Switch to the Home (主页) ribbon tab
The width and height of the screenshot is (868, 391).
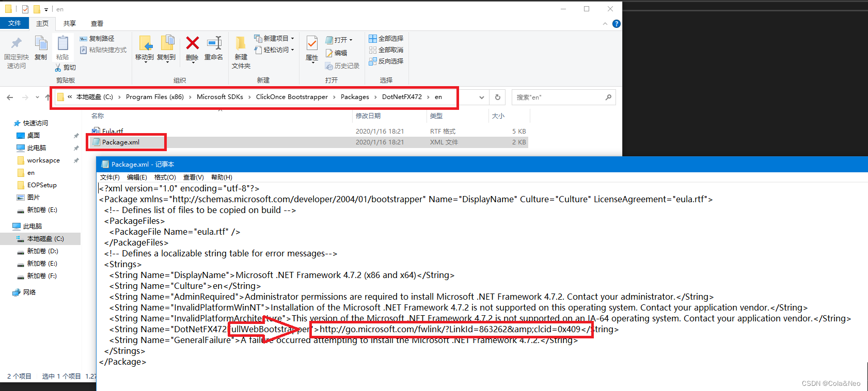(x=42, y=24)
